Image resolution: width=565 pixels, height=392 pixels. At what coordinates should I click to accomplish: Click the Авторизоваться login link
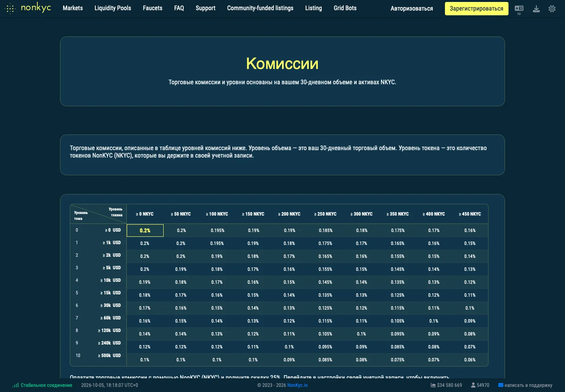tap(412, 9)
